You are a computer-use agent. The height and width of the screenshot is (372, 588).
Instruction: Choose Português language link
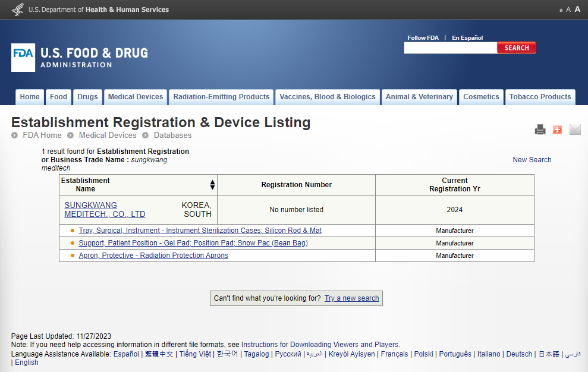pos(455,354)
